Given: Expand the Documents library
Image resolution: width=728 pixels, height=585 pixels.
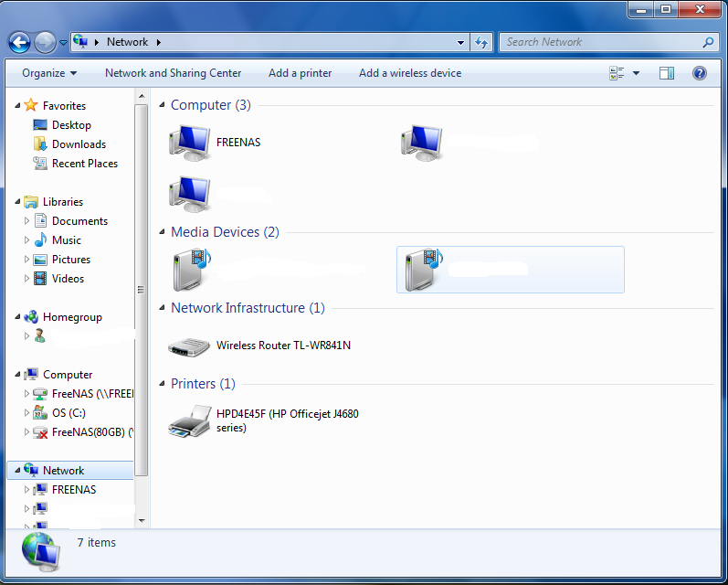Looking at the screenshot, I should [26, 220].
